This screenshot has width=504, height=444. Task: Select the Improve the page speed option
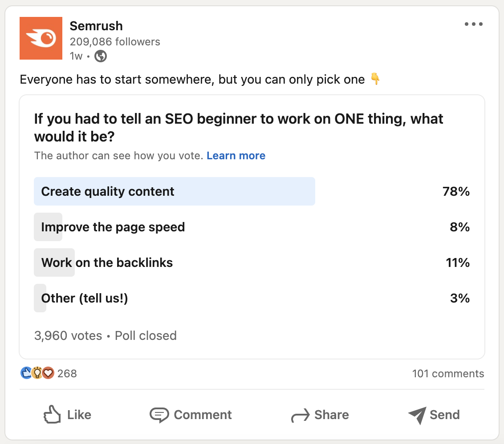tap(252, 227)
